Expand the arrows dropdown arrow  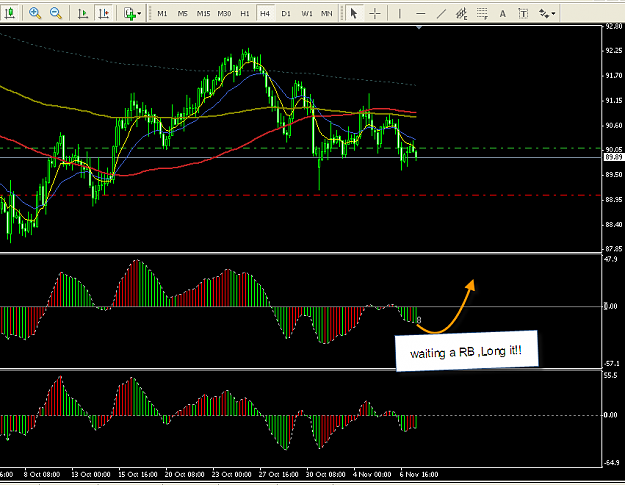tap(554, 14)
